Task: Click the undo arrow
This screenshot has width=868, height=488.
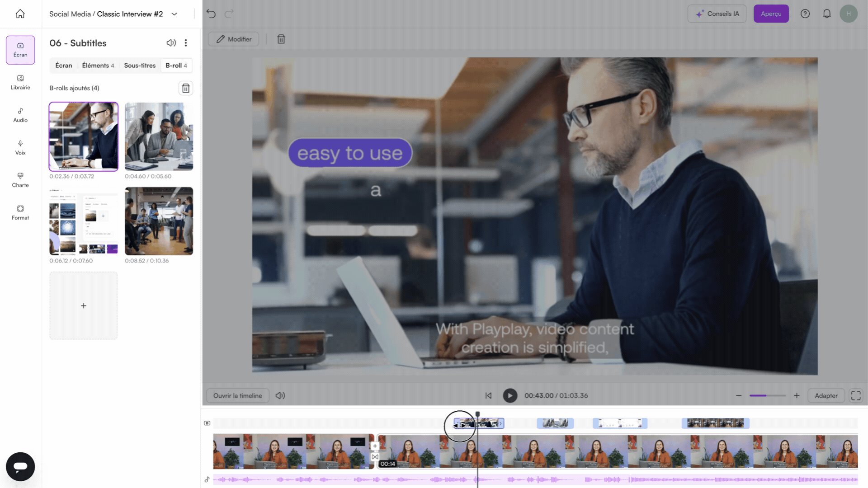Action: tap(211, 14)
